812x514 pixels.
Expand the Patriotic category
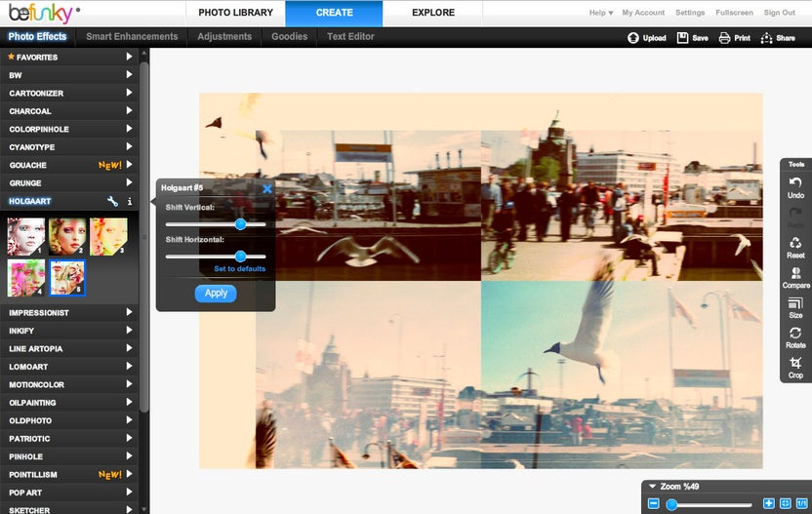(x=69, y=439)
